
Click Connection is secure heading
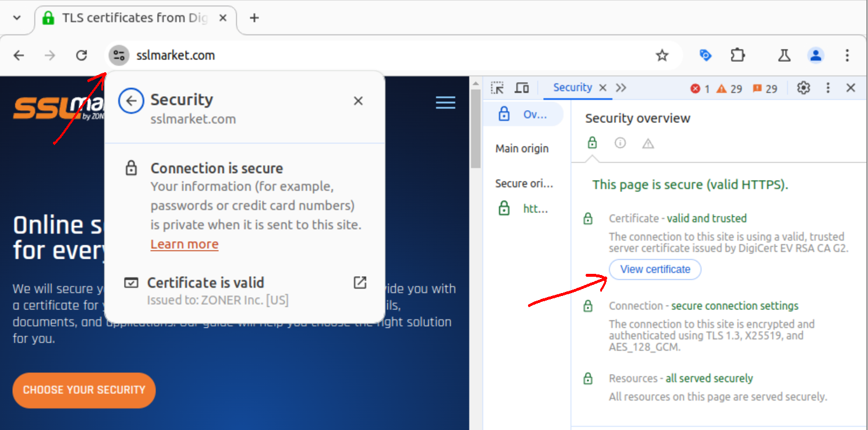[217, 168]
